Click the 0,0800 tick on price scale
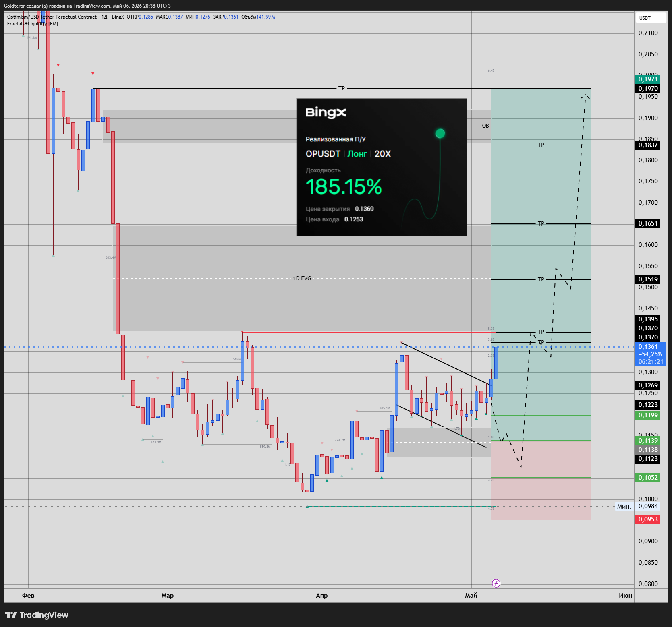The width and height of the screenshot is (672, 627). coord(648,584)
